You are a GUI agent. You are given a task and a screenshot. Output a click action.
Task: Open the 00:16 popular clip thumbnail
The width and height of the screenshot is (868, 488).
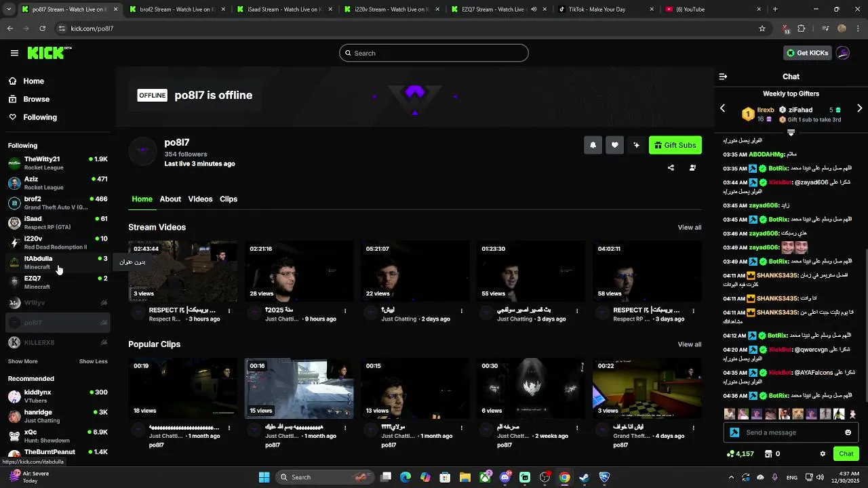pyautogui.click(x=299, y=388)
